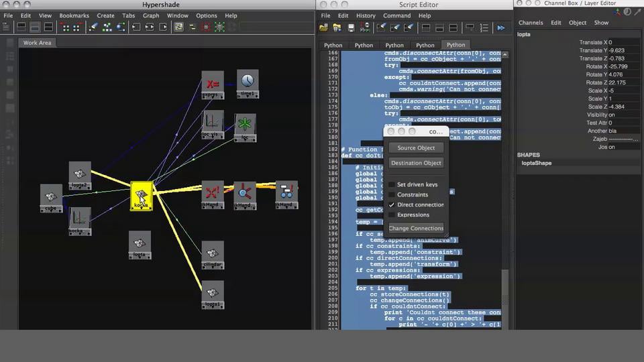This screenshot has height=362, width=644.
Task: Show top tabs only in Hypershade
Action: tap(21, 27)
